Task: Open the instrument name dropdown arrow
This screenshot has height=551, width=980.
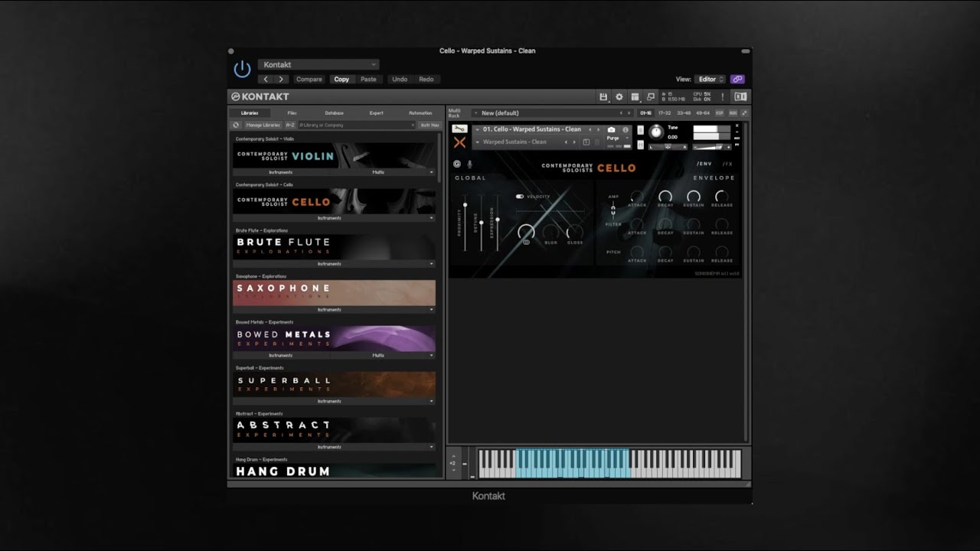Action: (476, 129)
